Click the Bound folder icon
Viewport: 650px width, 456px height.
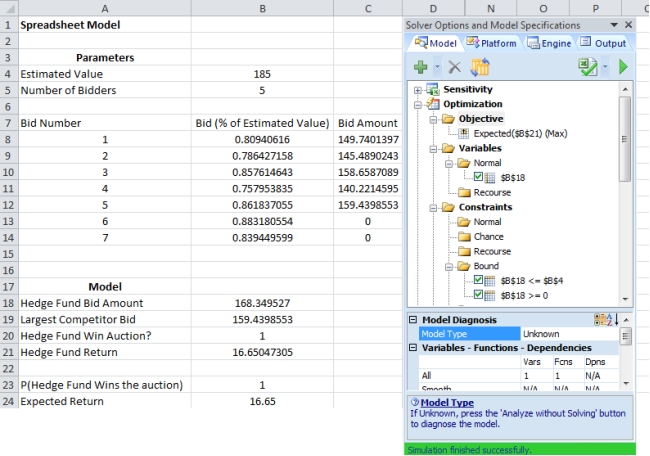(x=464, y=266)
